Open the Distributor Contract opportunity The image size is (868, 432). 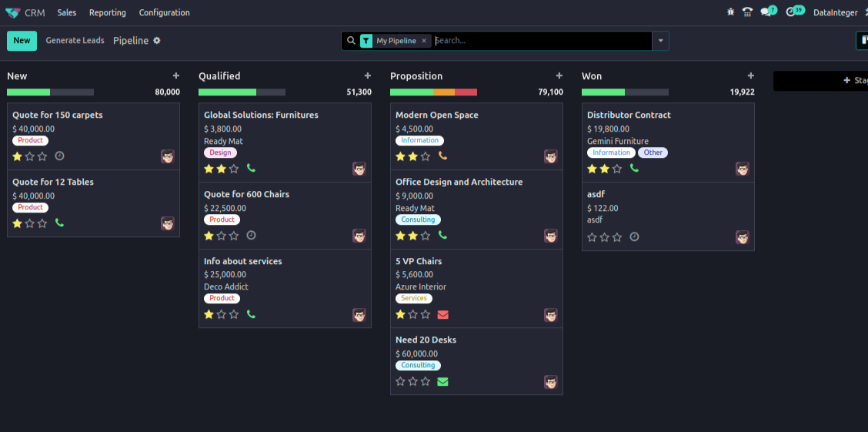(x=668, y=142)
